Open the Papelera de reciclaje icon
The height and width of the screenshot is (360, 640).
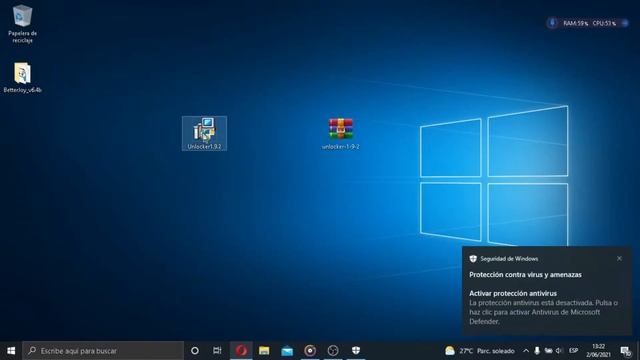(x=22, y=24)
